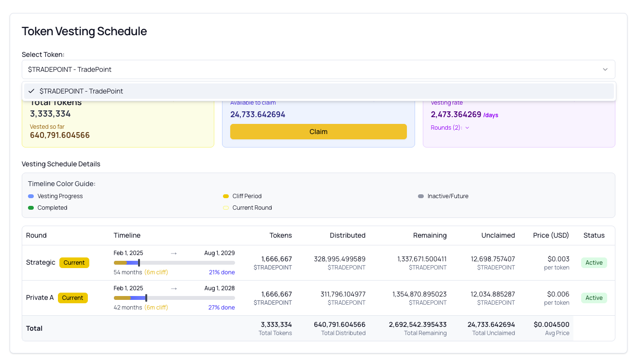Image resolution: width=640 pixels, height=364 pixels.
Task: Click the Strategic round progress bar marker
Action: pos(139,262)
